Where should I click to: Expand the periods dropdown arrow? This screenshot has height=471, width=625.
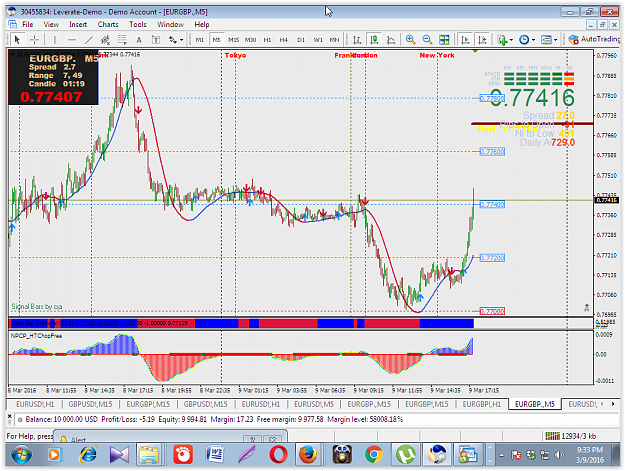[533, 40]
